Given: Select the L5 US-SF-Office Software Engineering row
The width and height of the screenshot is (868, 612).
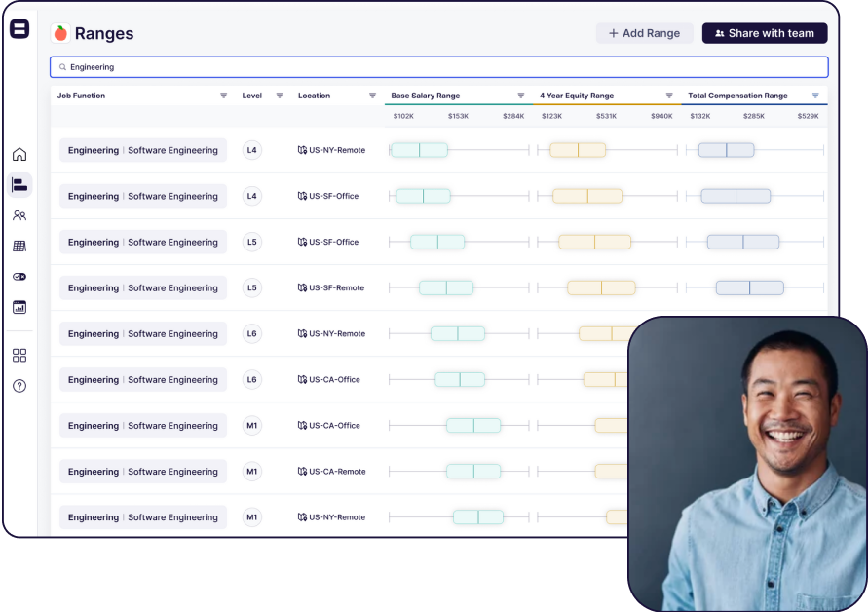Looking at the screenshot, I should (x=143, y=242).
